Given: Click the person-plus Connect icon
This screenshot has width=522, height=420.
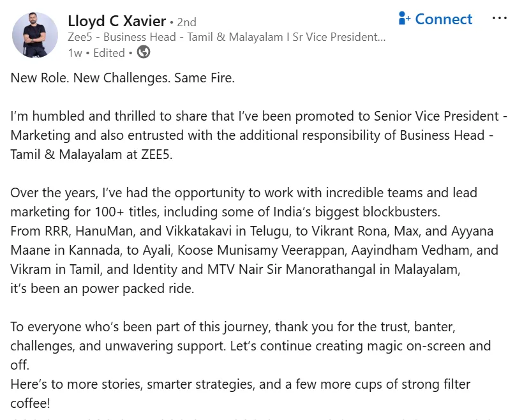Looking at the screenshot, I should pos(405,19).
